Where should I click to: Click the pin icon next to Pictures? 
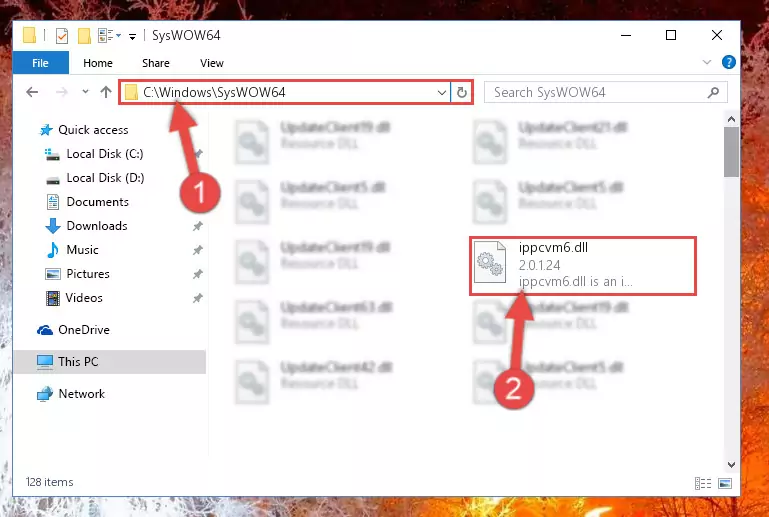point(197,274)
